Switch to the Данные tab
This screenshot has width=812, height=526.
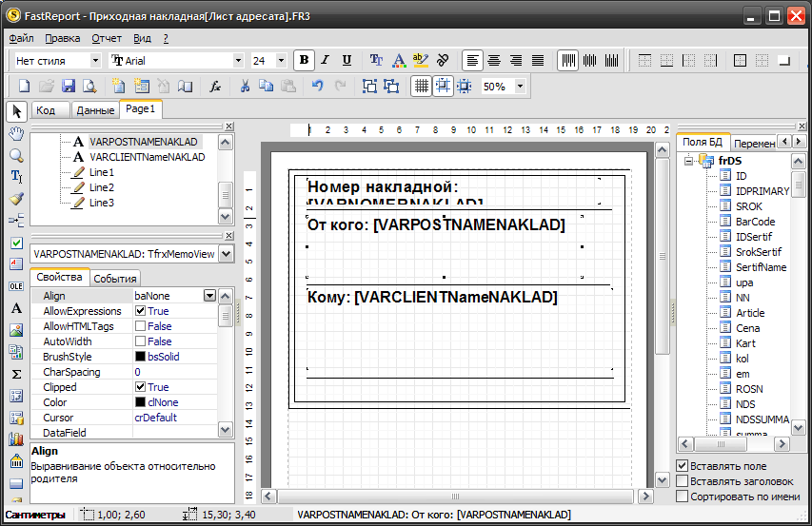(95, 109)
